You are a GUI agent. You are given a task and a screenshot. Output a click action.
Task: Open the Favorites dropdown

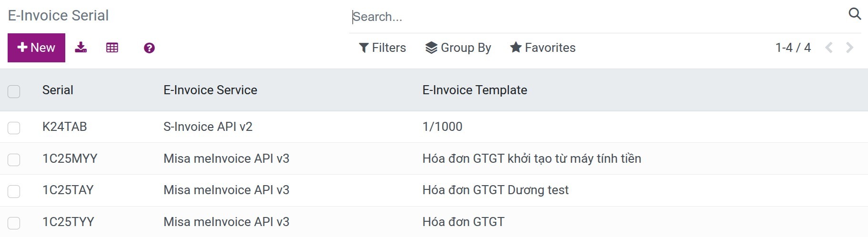coord(543,48)
